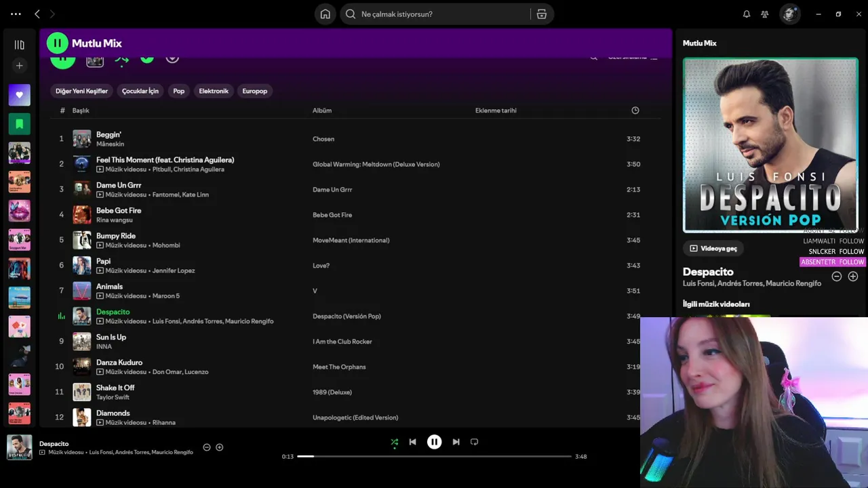The width and height of the screenshot is (868, 488).
Task: Open album link 'Despacito (Versión Pop)'
Action: [x=347, y=317]
